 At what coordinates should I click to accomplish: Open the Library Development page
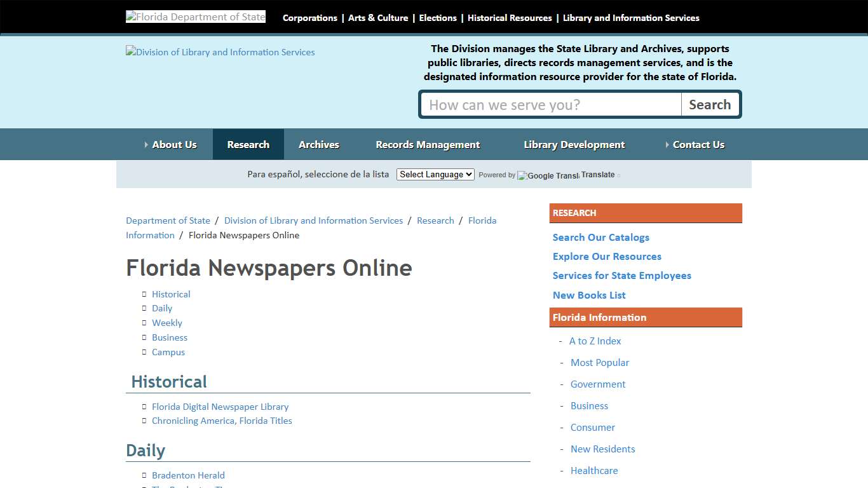tap(574, 144)
